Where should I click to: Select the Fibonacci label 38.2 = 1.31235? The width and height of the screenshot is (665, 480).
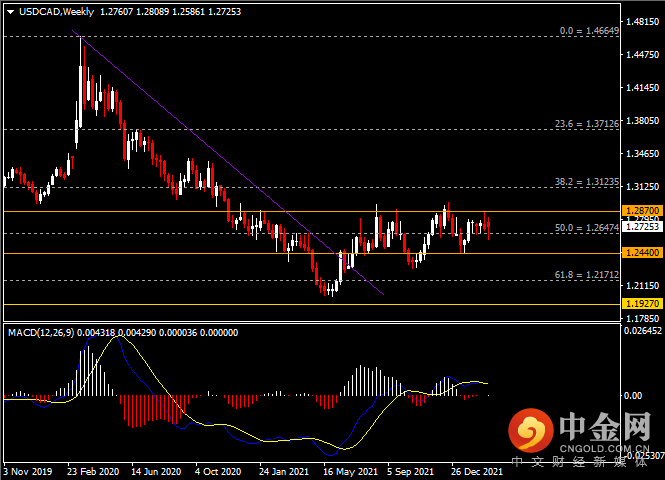(x=587, y=182)
